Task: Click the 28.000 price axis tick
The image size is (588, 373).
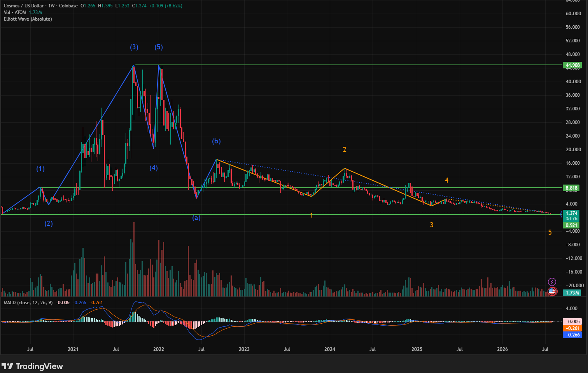Action: click(x=573, y=122)
